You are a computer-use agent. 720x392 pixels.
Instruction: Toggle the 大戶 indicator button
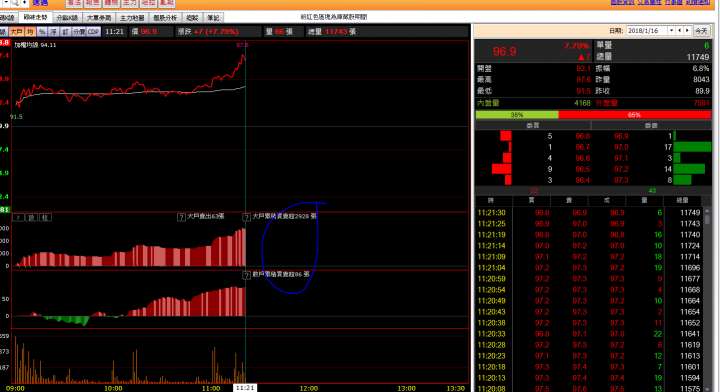pyautogui.click(x=16, y=32)
